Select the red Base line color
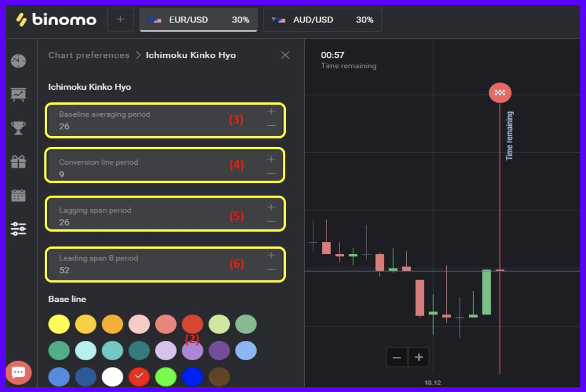 pos(193,324)
